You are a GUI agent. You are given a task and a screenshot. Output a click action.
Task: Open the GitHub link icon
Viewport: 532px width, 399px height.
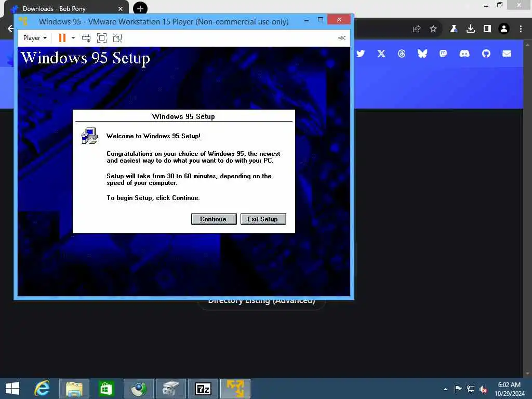[x=486, y=54]
